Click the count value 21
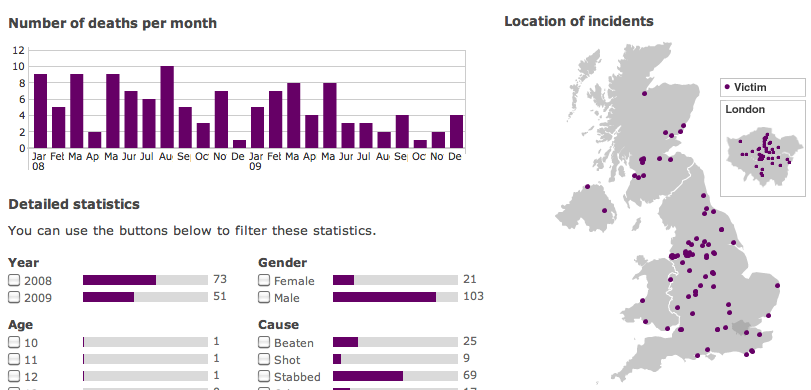The height and width of the screenshot is (390, 811). (x=470, y=279)
